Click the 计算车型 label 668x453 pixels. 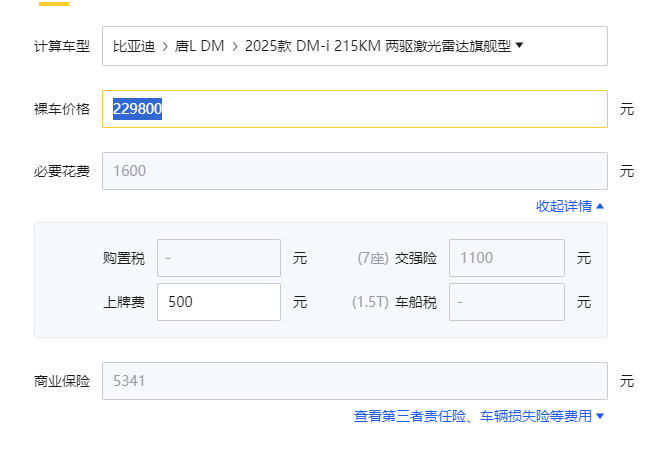coord(62,46)
